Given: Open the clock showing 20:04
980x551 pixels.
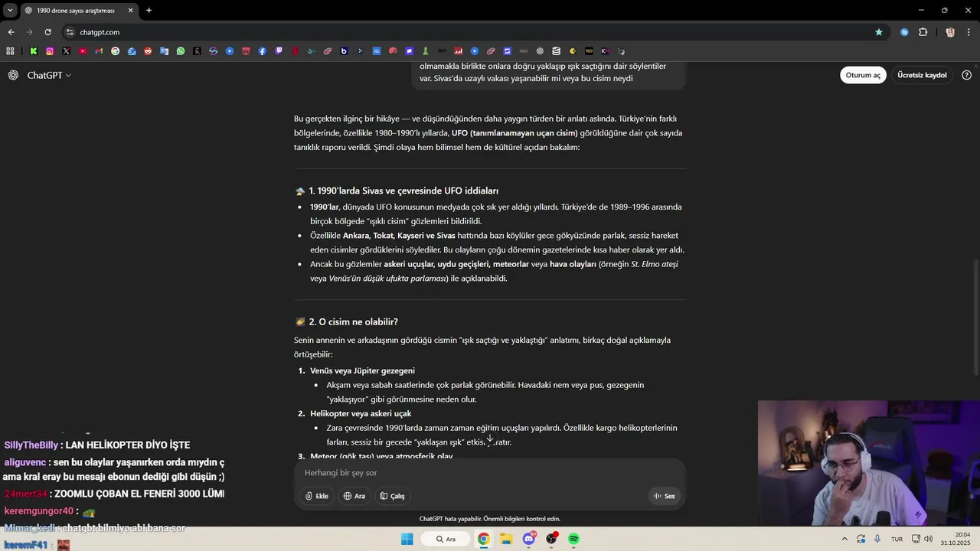Looking at the screenshot, I should point(955,539).
